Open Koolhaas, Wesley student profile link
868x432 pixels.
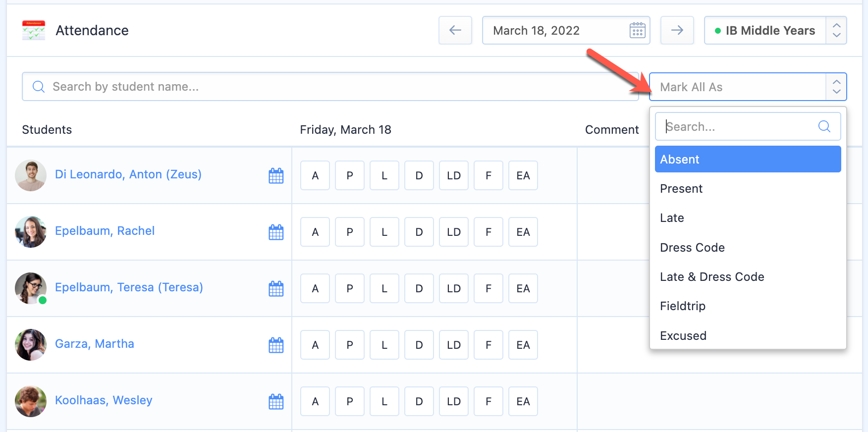(x=104, y=400)
